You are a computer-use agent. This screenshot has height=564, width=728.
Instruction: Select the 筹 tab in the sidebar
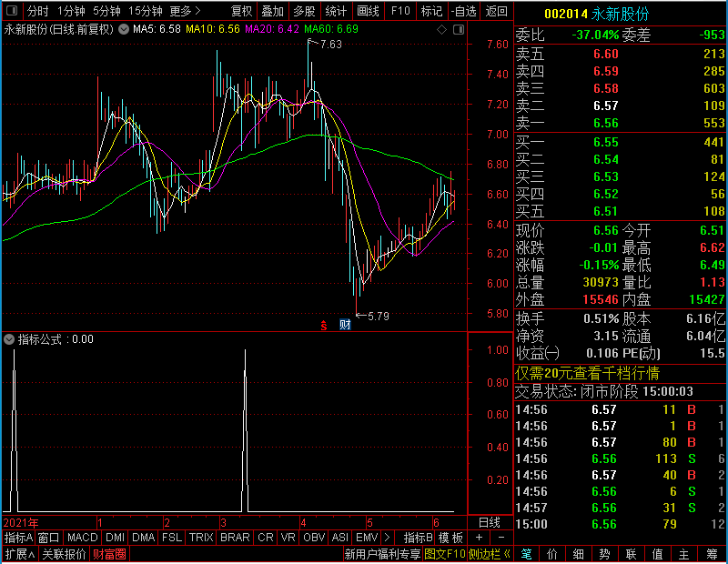click(x=712, y=554)
